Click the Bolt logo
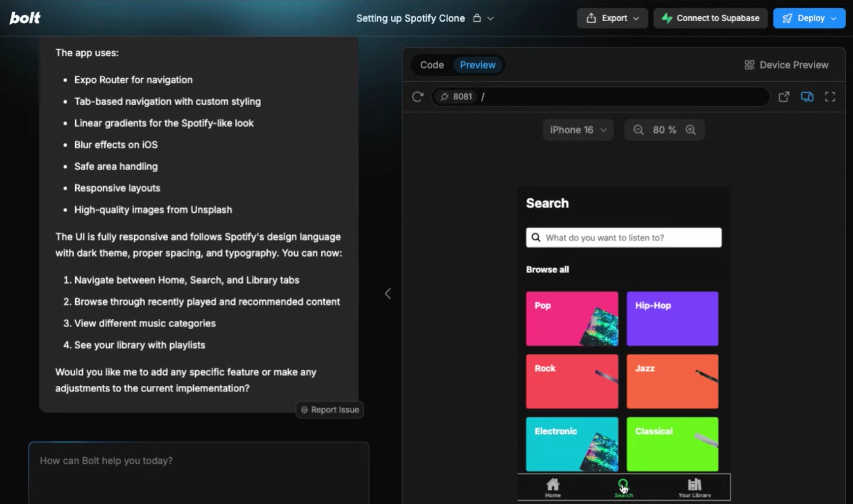 pyautogui.click(x=25, y=18)
